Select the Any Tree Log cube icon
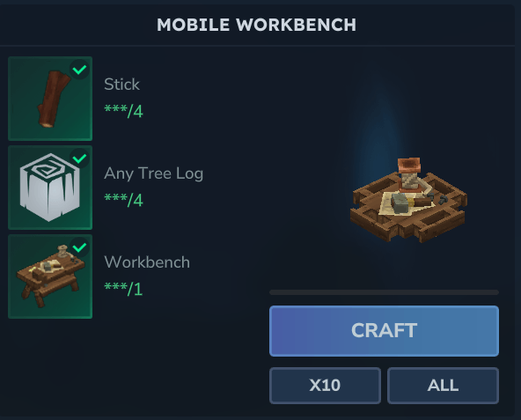Viewport: 521px width, 420px height. click(50, 188)
